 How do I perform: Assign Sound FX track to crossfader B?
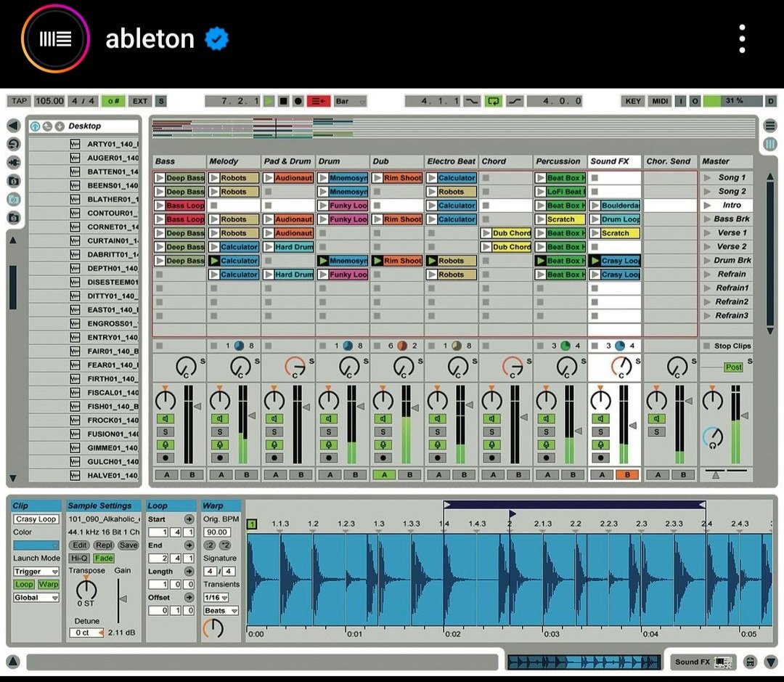pos(627,475)
